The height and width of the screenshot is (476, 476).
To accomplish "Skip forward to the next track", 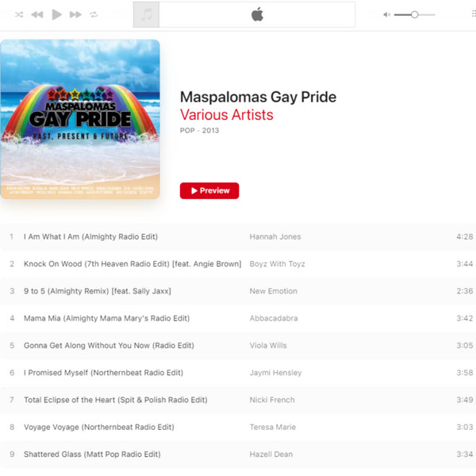I will coord(75,14).
